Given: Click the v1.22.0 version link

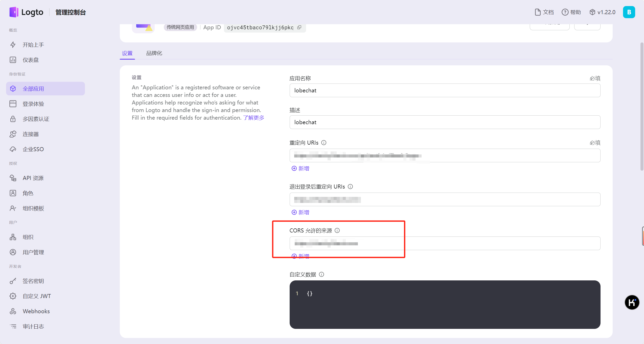Looking at the screenshot, I should 603,12.
